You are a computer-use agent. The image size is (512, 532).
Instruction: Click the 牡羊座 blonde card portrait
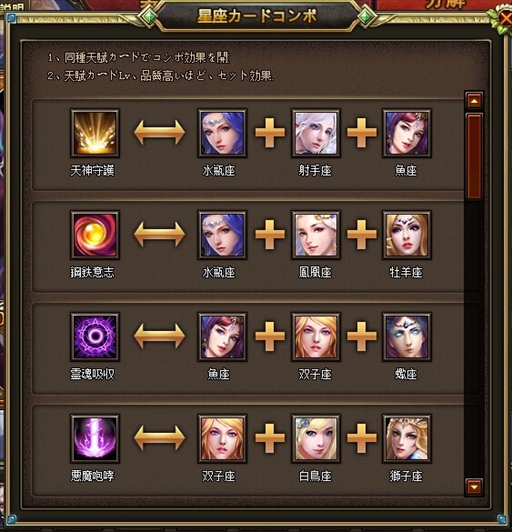(x=407, y=235)
